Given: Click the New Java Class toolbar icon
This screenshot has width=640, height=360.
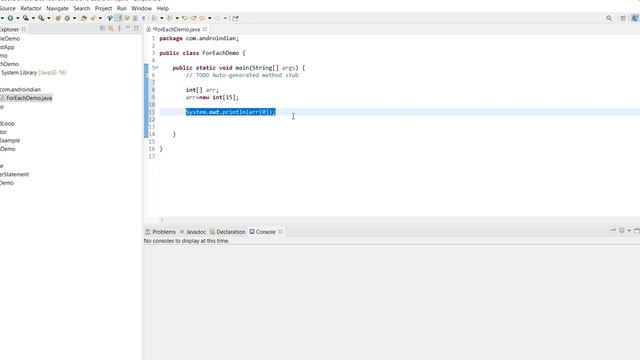Looking at the screenshot, I should click(67, 18).
